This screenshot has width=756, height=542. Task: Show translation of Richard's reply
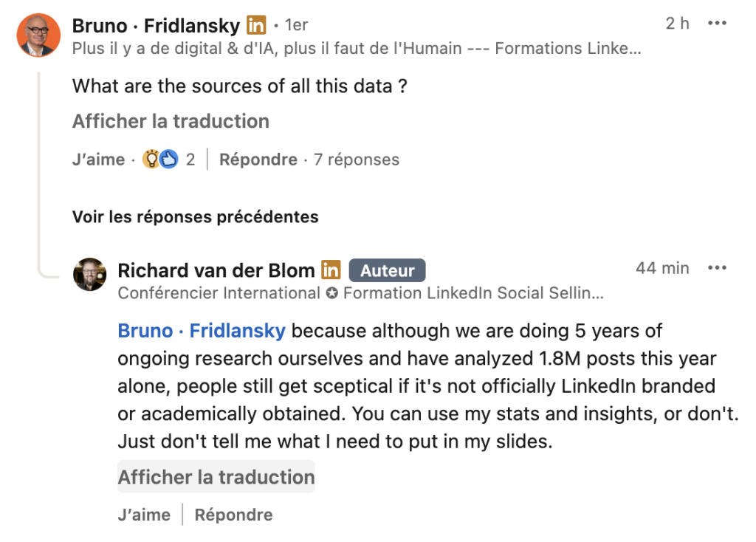pos(216,476)
